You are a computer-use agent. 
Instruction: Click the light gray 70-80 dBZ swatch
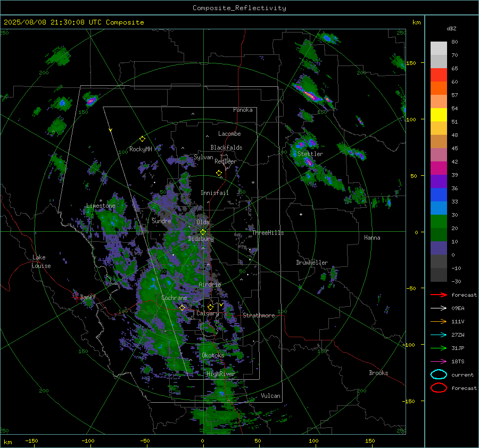click(x=439, y=48)
